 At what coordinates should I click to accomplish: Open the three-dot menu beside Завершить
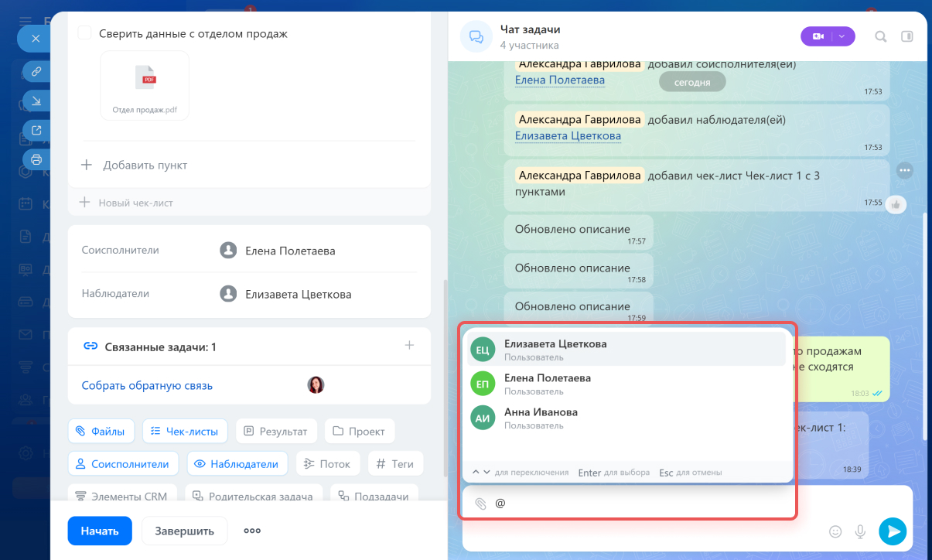[x=252, y=531]
